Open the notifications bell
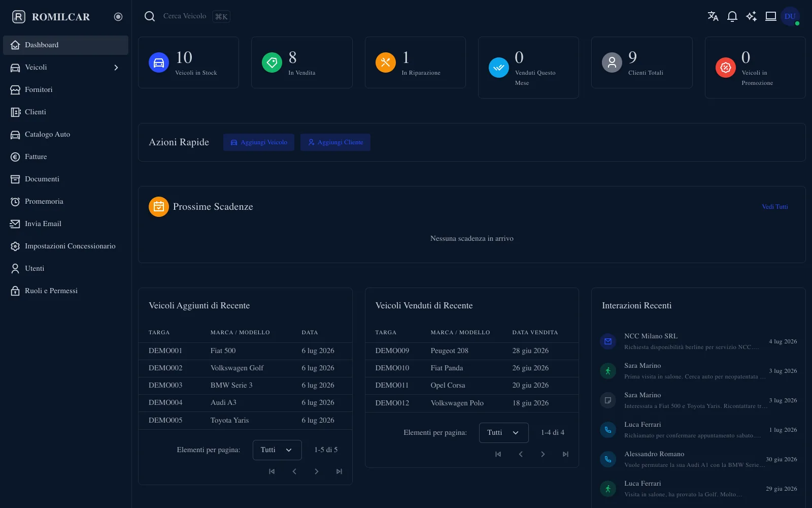Image resolution: width=812 pixels, height=508 pixels. coord(732,16)
